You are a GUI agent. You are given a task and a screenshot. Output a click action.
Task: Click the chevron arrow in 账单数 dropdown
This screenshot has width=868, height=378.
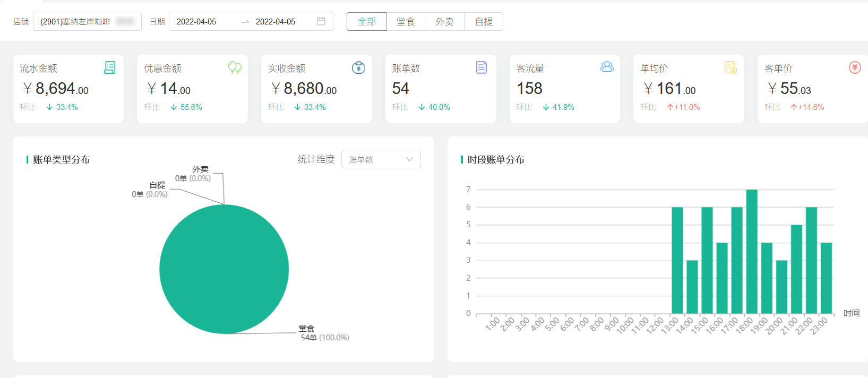409,159
